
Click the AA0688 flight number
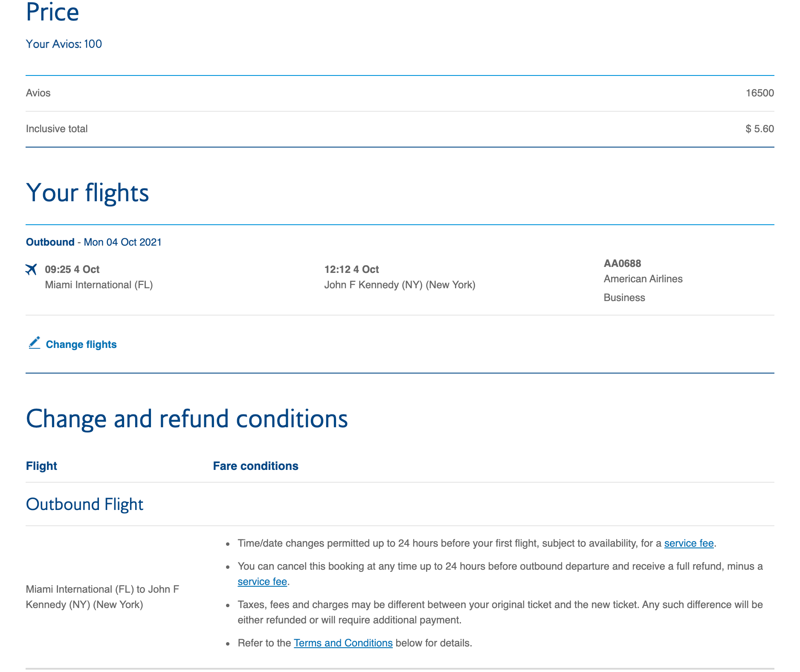622,263
